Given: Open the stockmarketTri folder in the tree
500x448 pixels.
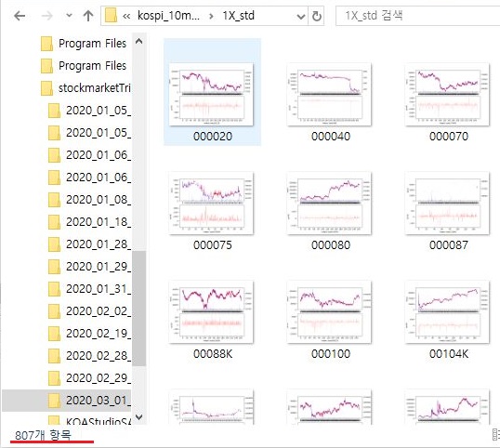Looking at the screenshot, I should pos(86,88).
